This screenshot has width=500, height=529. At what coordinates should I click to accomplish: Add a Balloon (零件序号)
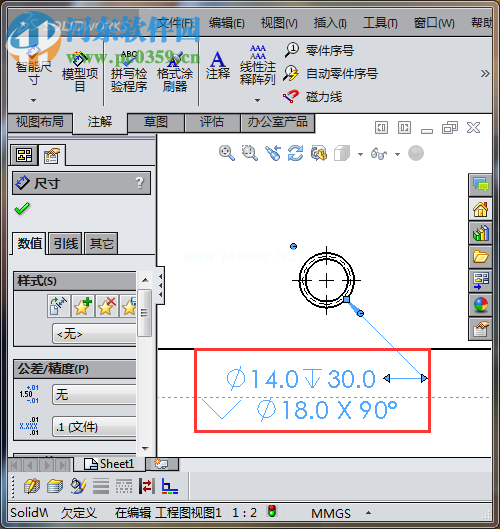319,51
